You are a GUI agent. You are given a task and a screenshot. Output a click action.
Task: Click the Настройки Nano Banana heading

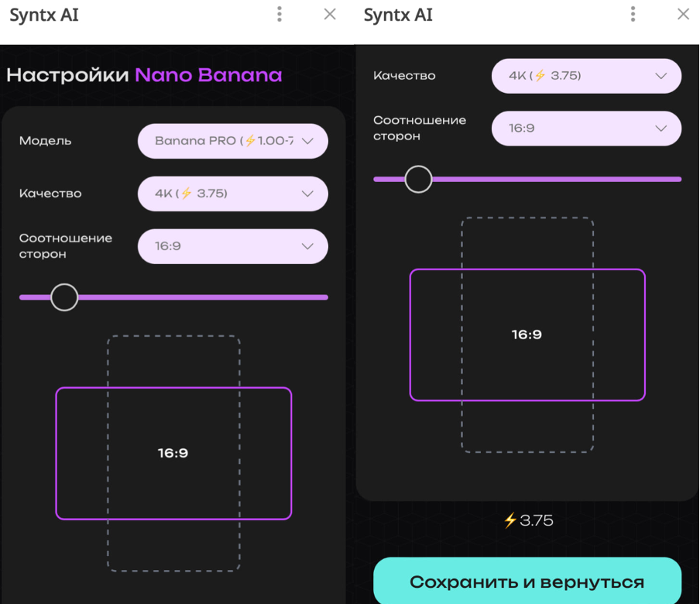pyautogui.click(x=144, y=75)
